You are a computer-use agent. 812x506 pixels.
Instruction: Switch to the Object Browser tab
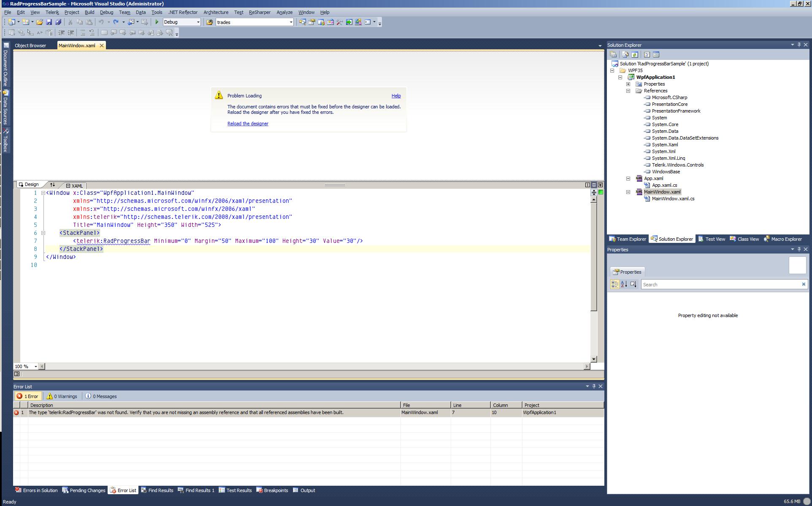tap(30, 46)
